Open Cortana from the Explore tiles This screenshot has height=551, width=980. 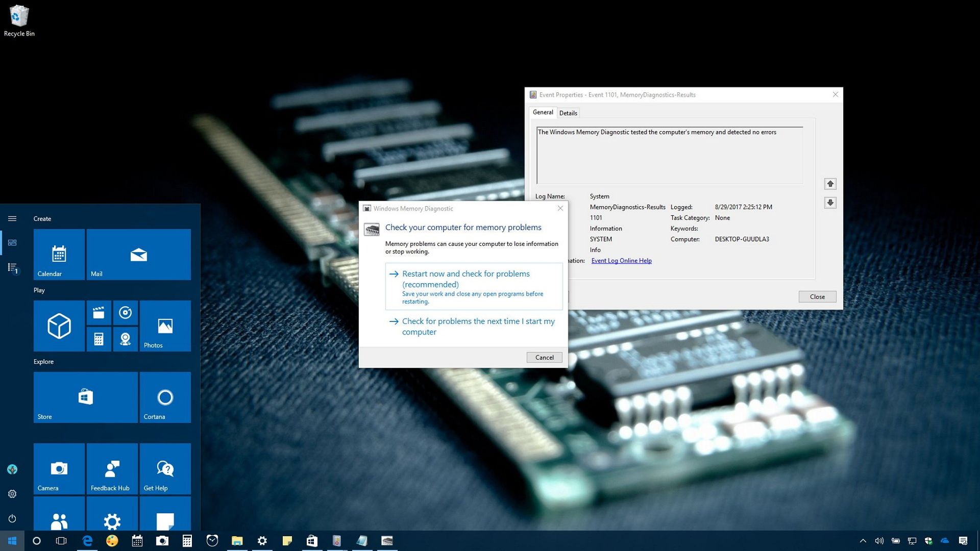pyautogui.click(x=165, y=397)
